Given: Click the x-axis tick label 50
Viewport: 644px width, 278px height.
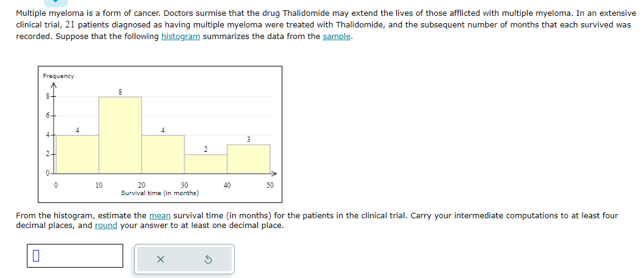Looking at the screenshot, I should point(270,185).
